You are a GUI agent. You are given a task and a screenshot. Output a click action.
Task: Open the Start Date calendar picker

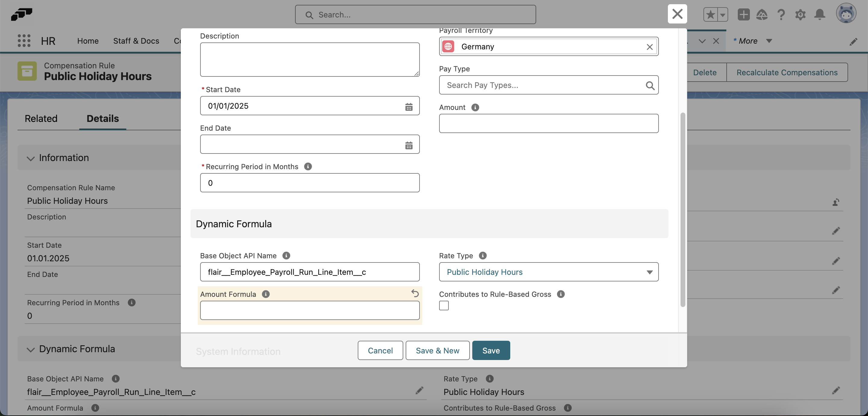(409, 107)
